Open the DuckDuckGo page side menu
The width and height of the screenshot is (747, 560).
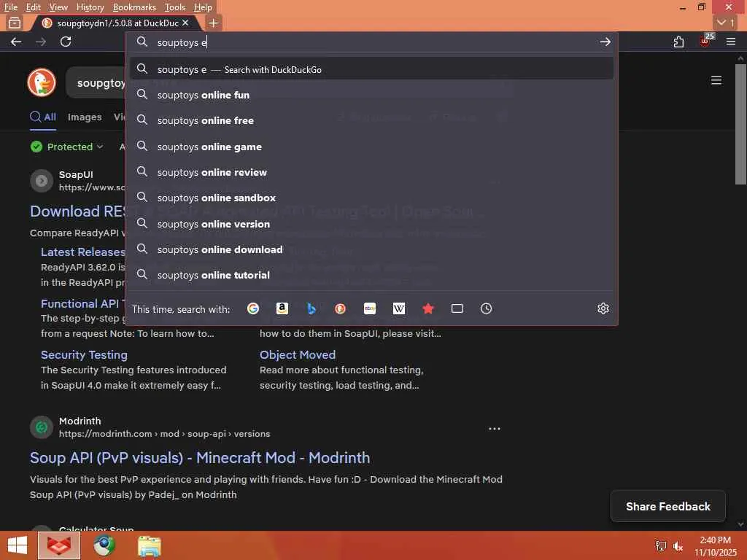click(716, 80)
